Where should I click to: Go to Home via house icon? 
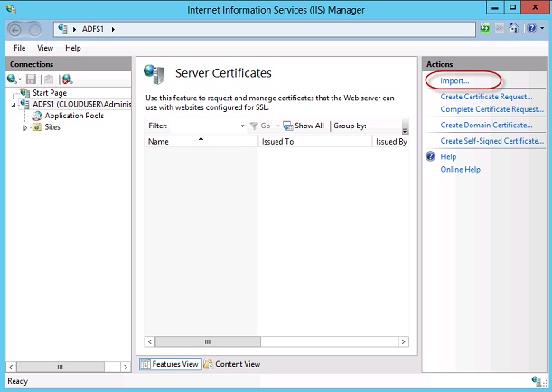514,28
